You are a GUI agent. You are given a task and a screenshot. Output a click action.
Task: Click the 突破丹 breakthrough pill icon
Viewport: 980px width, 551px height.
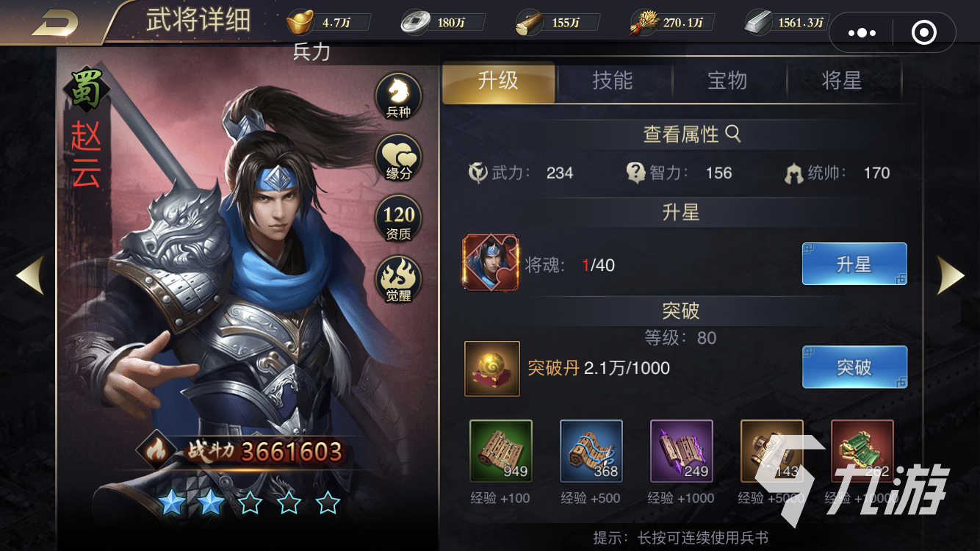[x=492, y=369]
